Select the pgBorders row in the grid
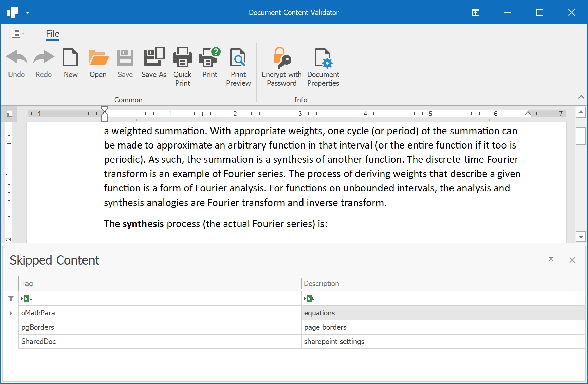The height and width of the screenshot is (384, 588). coord(136,327)
